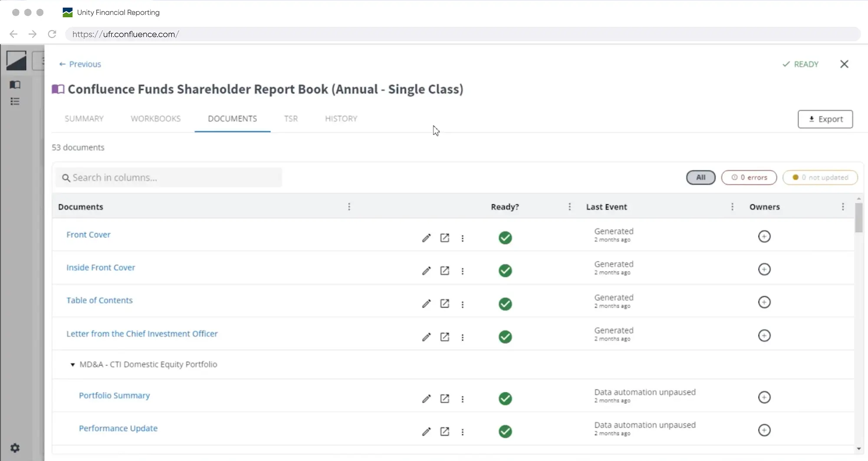Click the book icon in left sidebar

click(x=15, y=85)
